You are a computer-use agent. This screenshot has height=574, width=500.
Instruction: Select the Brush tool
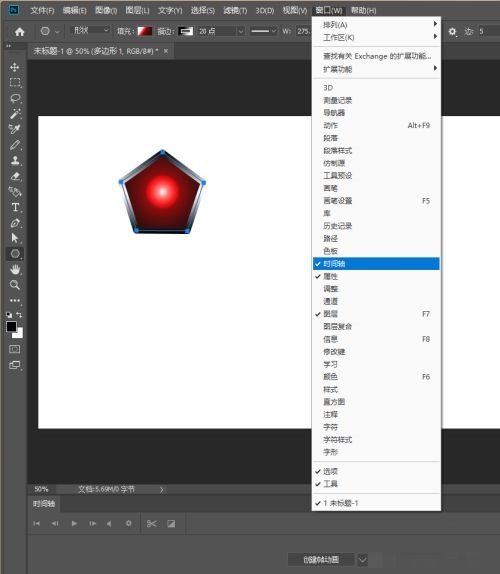(x=15, y=145)
